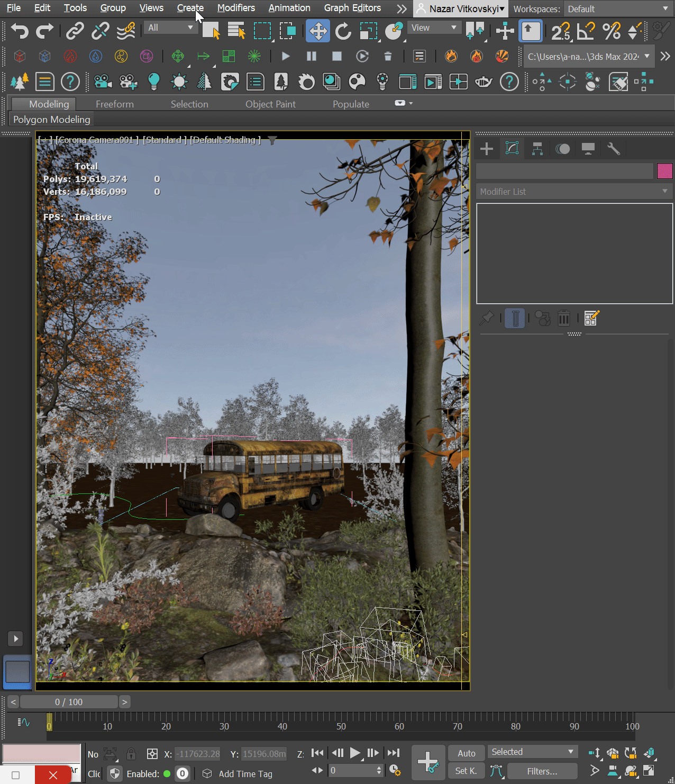
Task: Open the project folder path dropdown
Action: [x=589, y=56]
